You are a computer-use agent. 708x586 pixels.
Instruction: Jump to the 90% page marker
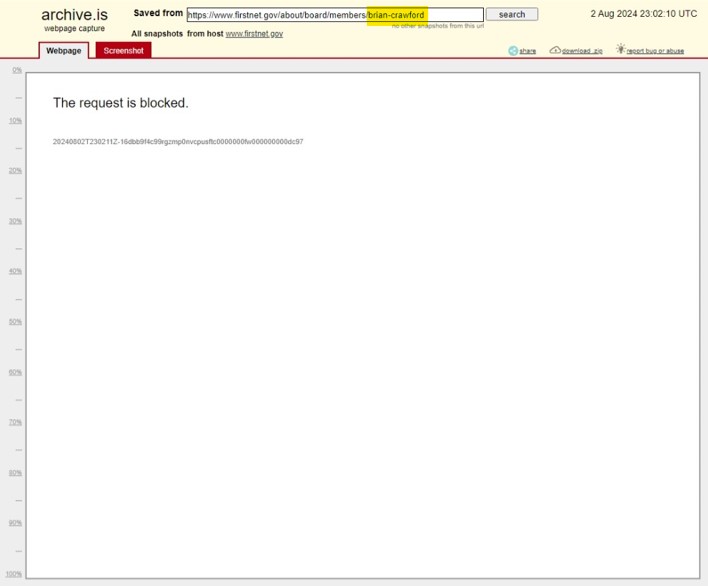15,523
